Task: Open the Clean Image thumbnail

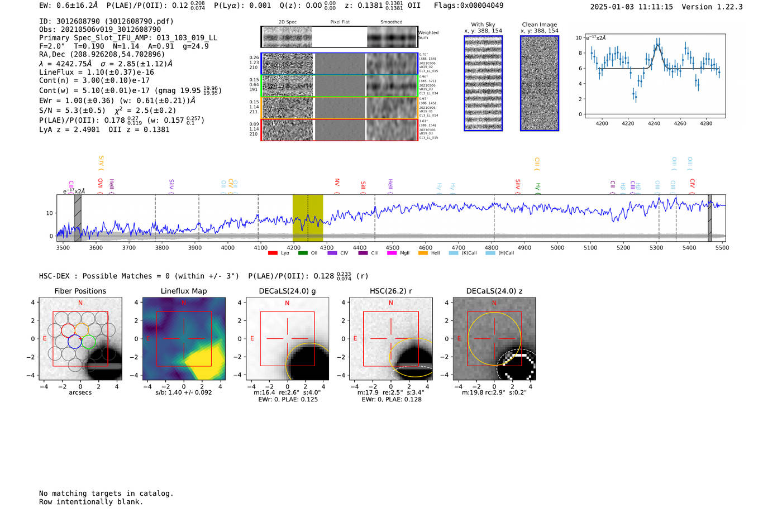Action: [x=540, y=83]
